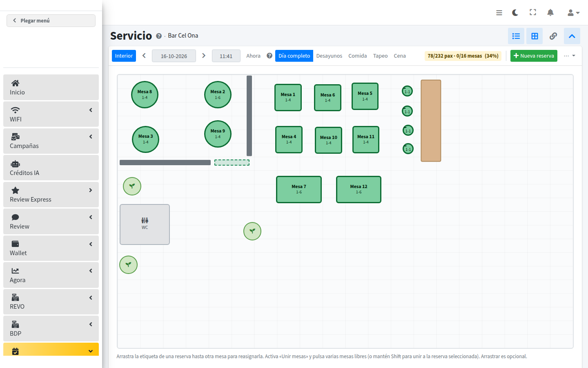Click the Plegar menú button
This screenshot has width=588, height=368.
click(51, 20)
